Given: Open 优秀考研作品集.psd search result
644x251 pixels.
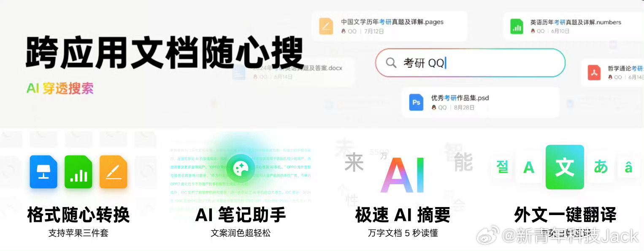Looking at the screenshot, I should (x=480, y=103).
